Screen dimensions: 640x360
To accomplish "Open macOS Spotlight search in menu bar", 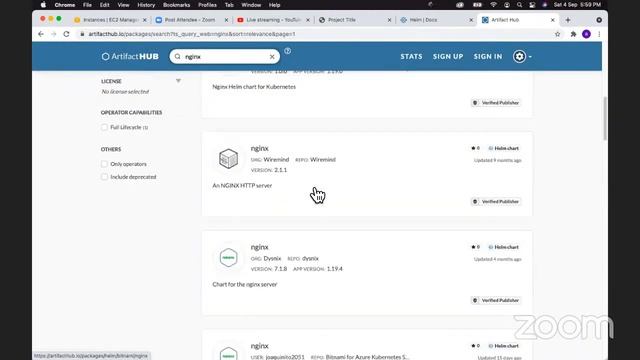I will [519, 5].
